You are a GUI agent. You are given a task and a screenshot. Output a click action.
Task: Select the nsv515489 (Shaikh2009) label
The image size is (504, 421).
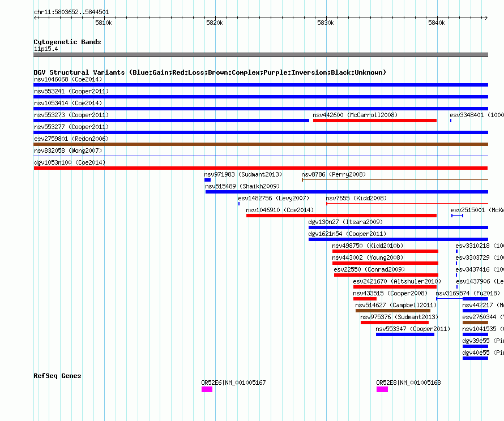(x=242, y=186)
